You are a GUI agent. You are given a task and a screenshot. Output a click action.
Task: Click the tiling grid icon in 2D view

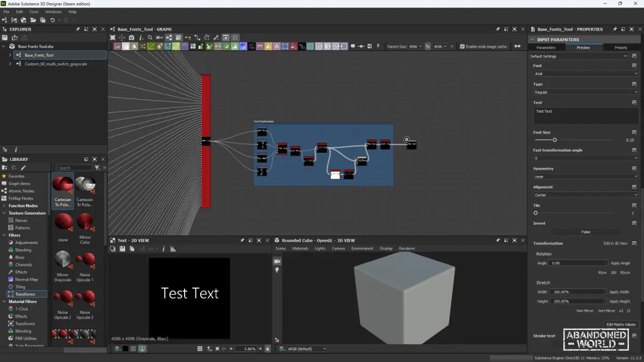(x=200, y=349)
